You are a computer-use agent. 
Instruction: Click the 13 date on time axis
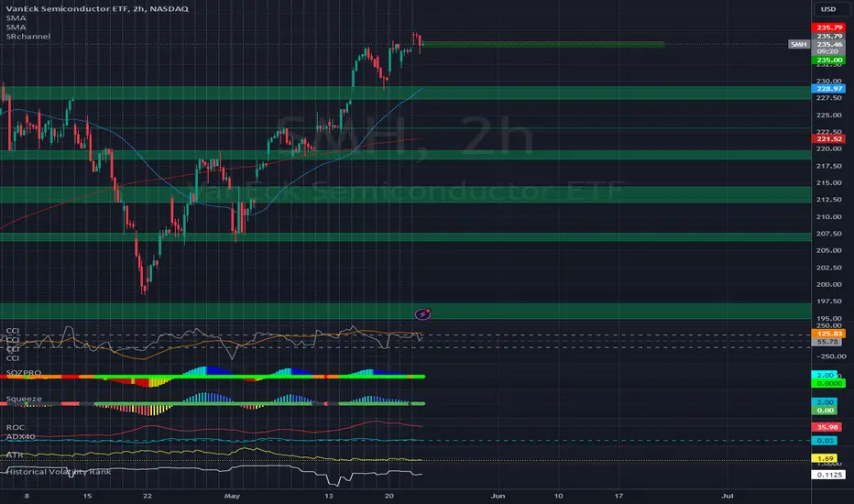328,496
